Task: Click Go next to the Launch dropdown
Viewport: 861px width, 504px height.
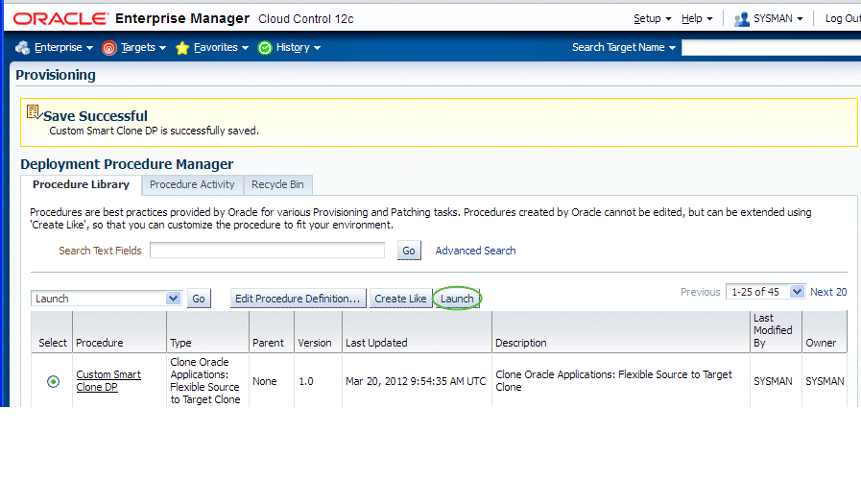Action: [x=199, y=299]
